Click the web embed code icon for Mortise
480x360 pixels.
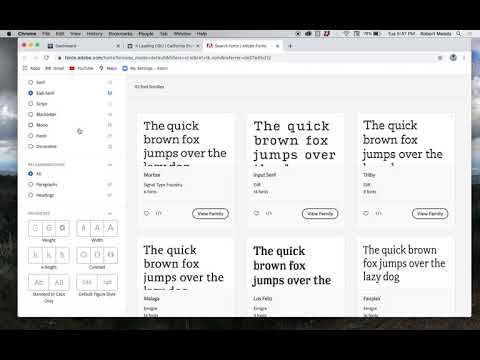click(159, 213)
